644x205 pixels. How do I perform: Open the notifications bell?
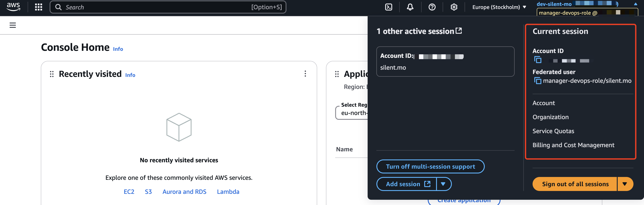tap(410, 7)
